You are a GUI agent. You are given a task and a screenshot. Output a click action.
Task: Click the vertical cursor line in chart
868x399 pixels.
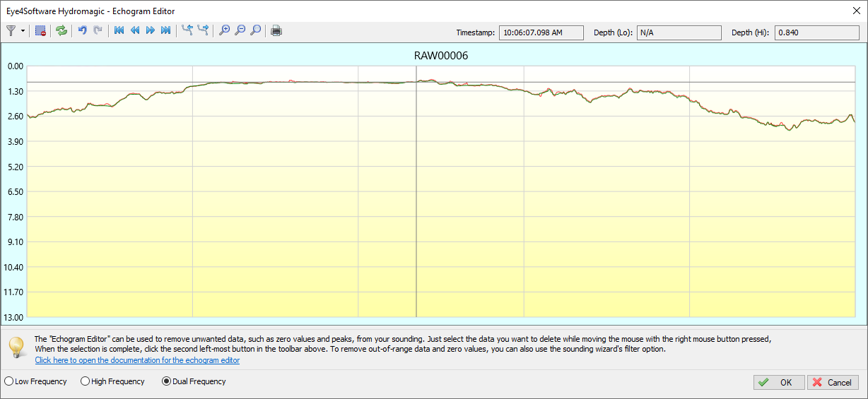tap(416, 191)
